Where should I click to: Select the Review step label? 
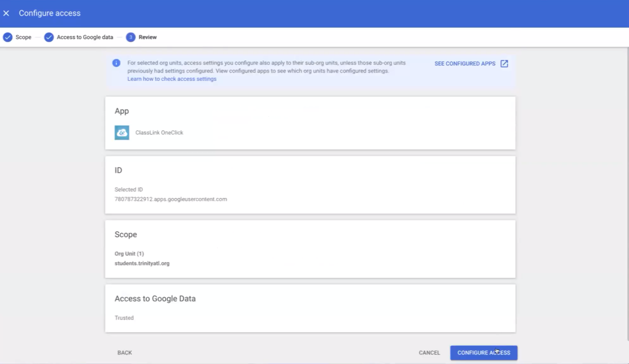point(147,37)
